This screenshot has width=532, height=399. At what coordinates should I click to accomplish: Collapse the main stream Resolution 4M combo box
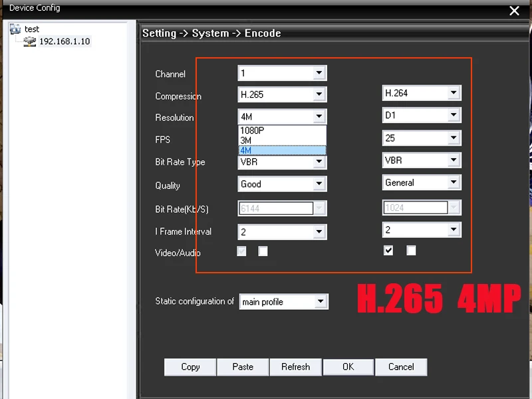coord(282,116)
